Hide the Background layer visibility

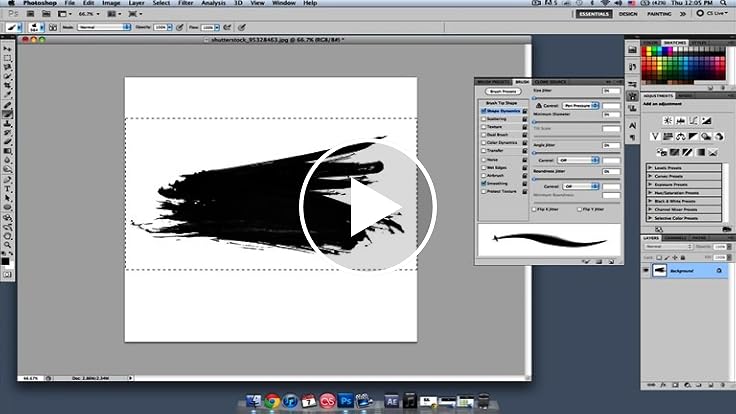646,271
